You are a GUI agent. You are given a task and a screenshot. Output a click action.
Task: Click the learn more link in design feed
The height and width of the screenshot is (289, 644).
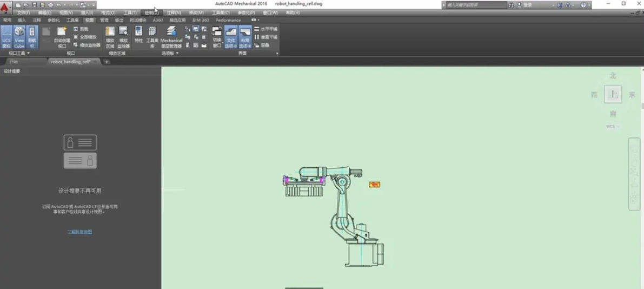79,232
